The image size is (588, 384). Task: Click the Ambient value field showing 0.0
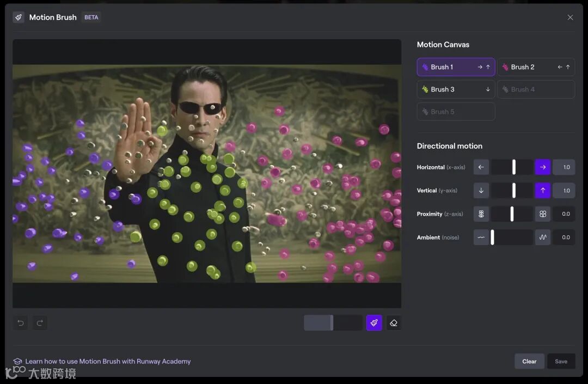click(x=564, y=237)
